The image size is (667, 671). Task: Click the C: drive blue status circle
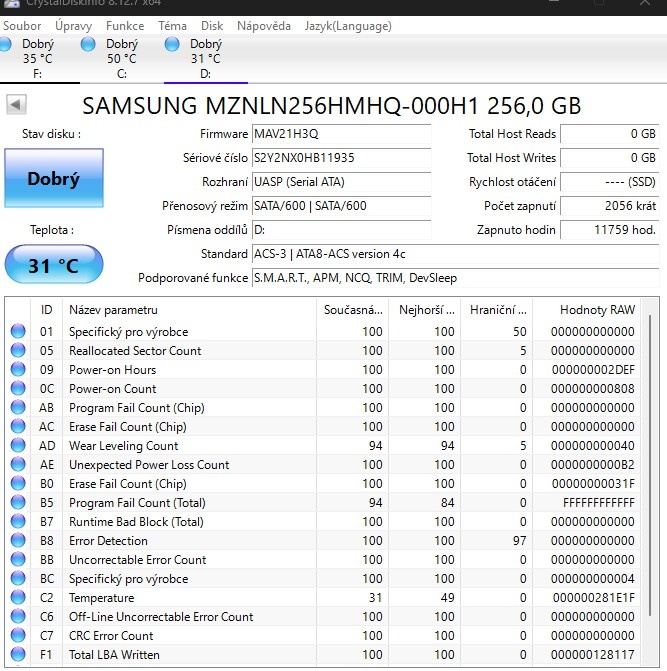click(x=88, y=44)
